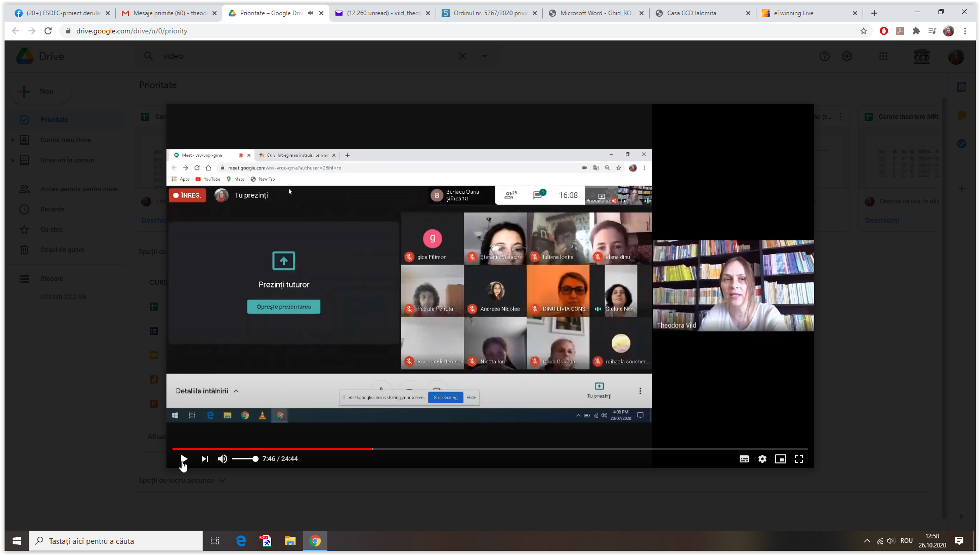
Task: Open Opera extension icon
Action: tap(884, 31)
